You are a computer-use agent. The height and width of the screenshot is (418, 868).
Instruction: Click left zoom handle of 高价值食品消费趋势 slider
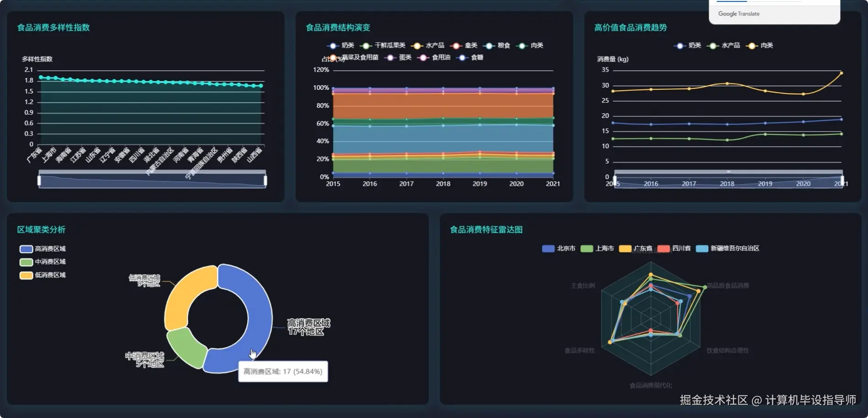[615, 181]
